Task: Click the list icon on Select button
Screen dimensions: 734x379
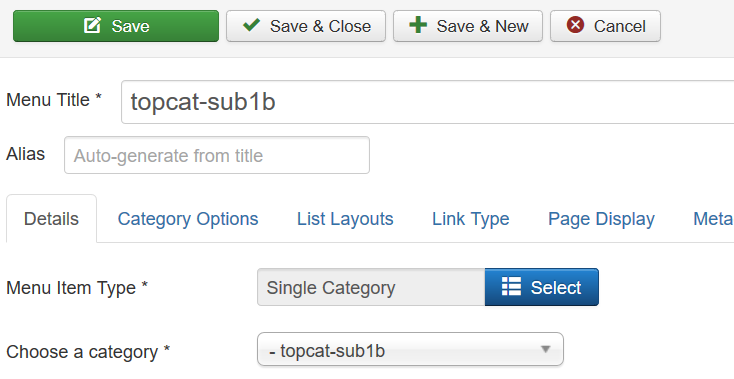Action: [511, 286]
